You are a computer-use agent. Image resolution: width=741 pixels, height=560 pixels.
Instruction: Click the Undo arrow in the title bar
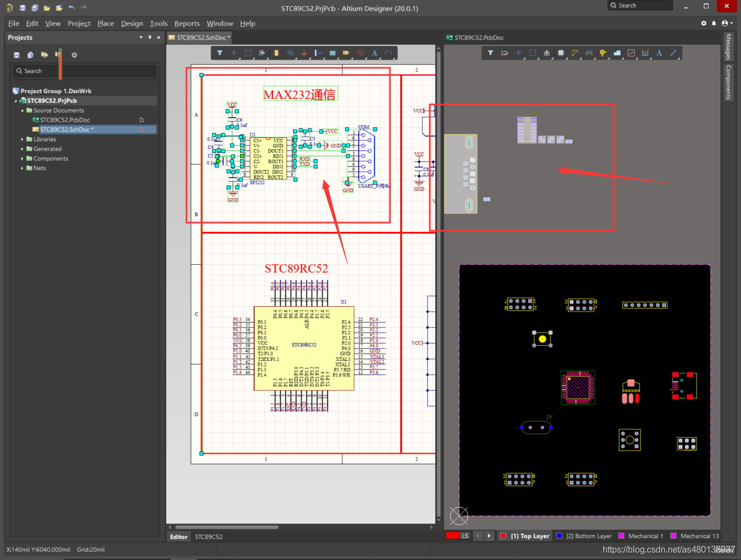[72, 8]
